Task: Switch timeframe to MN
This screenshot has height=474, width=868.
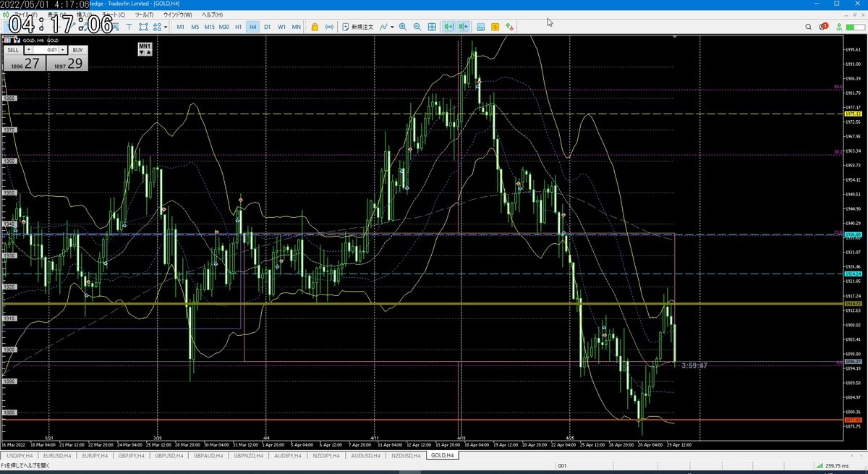Action: (x=297, y=27)
